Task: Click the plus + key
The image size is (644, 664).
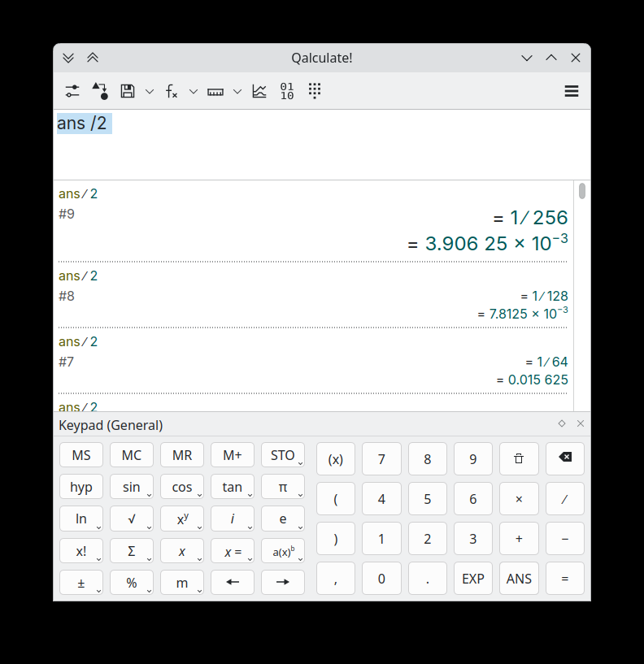Action: click(x=519, y=539)
